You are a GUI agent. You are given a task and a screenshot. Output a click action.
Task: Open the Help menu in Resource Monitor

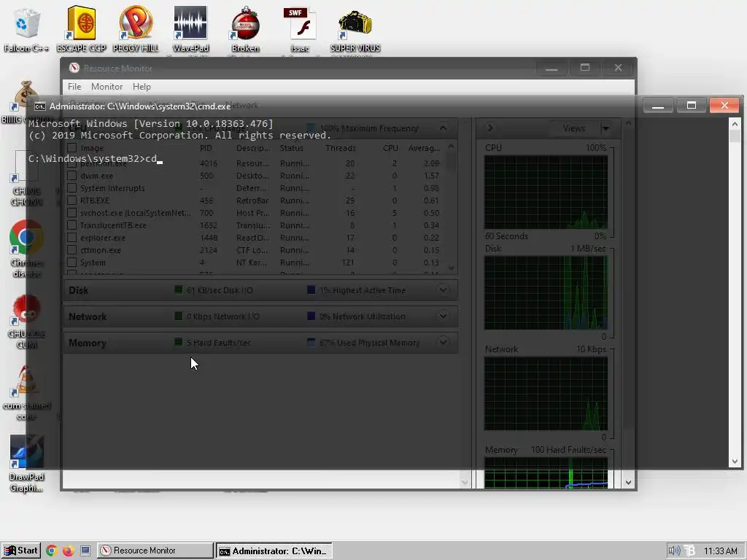[142, 87]
